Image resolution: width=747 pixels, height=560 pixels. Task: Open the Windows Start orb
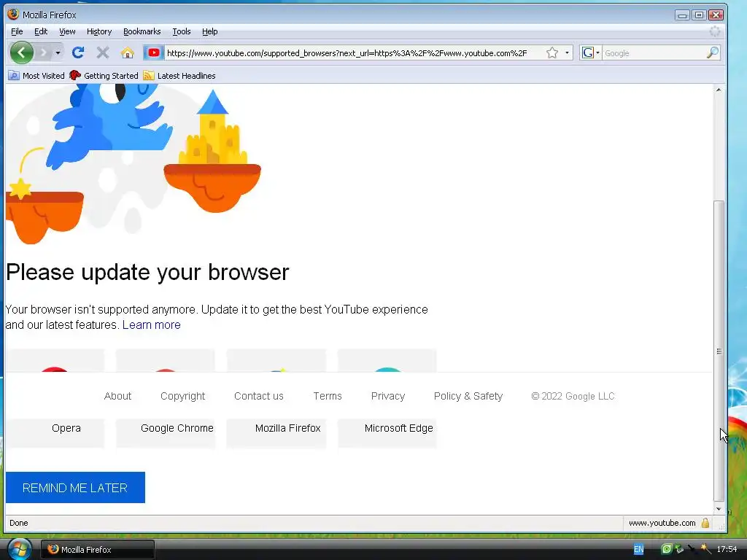pyautogui.click(x=20, y=549)
